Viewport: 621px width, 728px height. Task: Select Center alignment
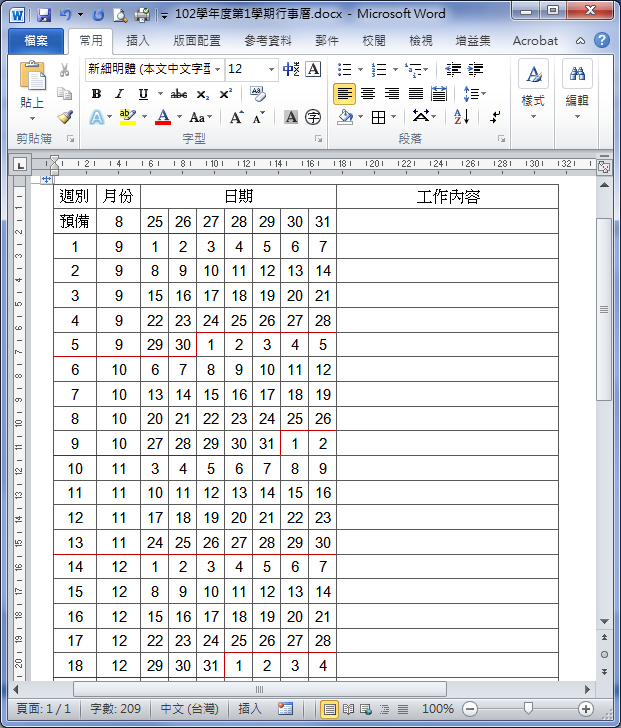coord(368,94)
